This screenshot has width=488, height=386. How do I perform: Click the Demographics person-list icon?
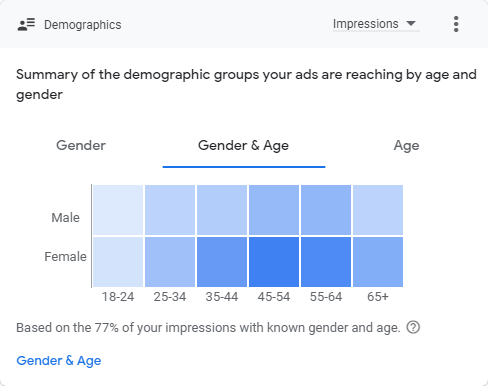pos(26,24)
